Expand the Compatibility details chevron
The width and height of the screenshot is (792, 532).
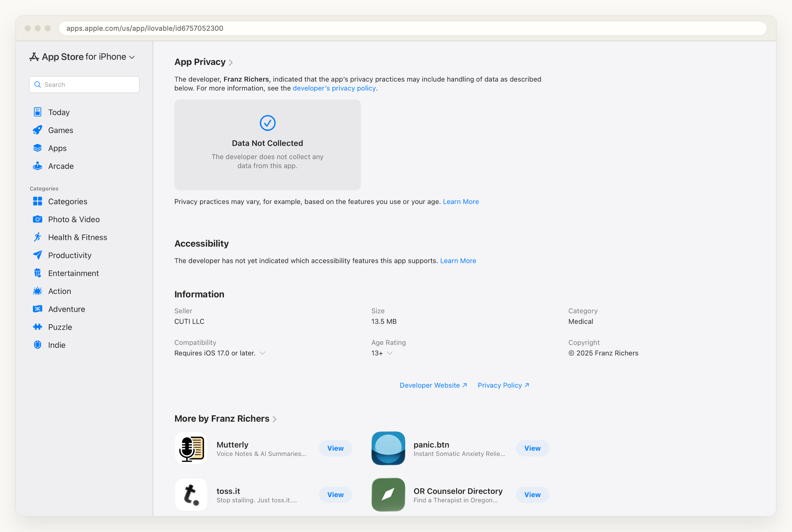tap(262, 353)
